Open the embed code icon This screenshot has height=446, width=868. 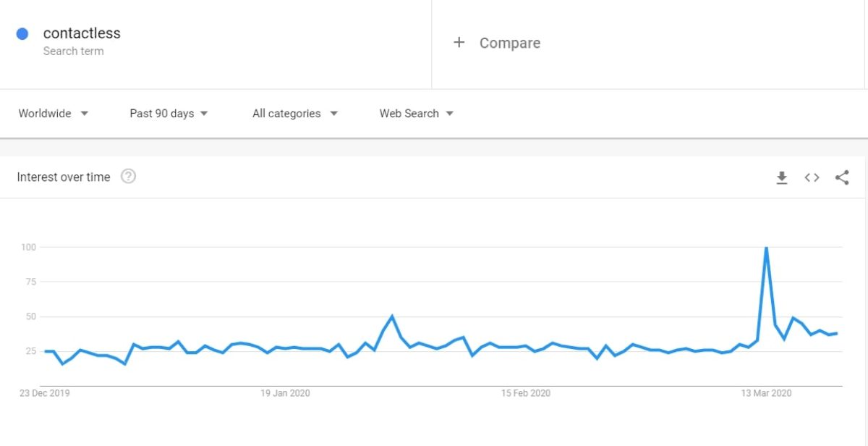pos(812,177)
